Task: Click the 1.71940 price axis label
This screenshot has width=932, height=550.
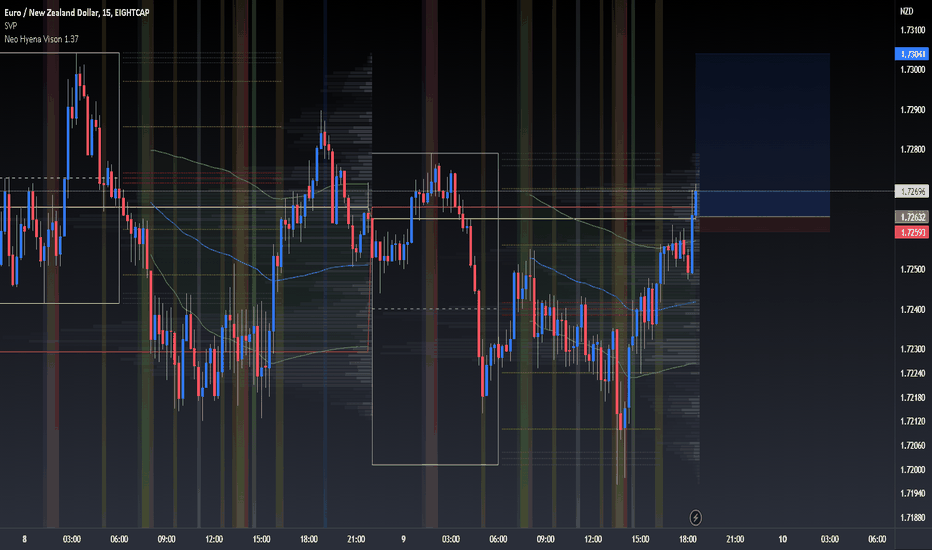Action: [913, 493]
